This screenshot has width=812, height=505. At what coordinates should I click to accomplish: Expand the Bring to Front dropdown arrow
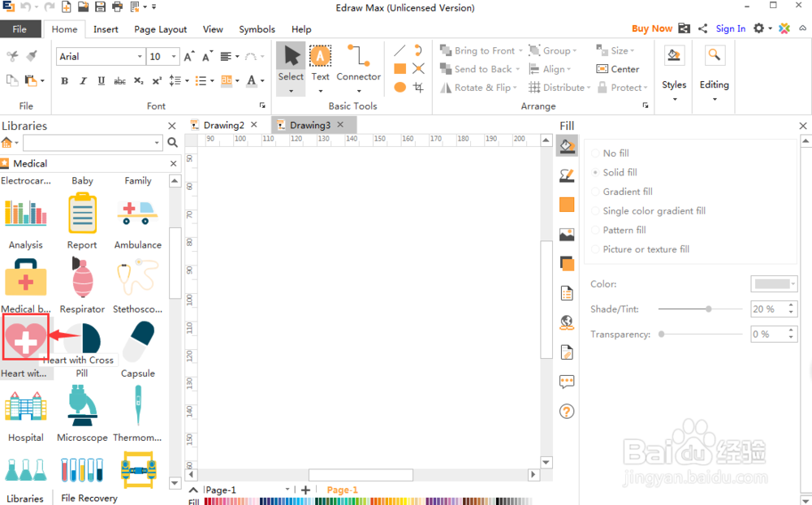coord(520,51)
